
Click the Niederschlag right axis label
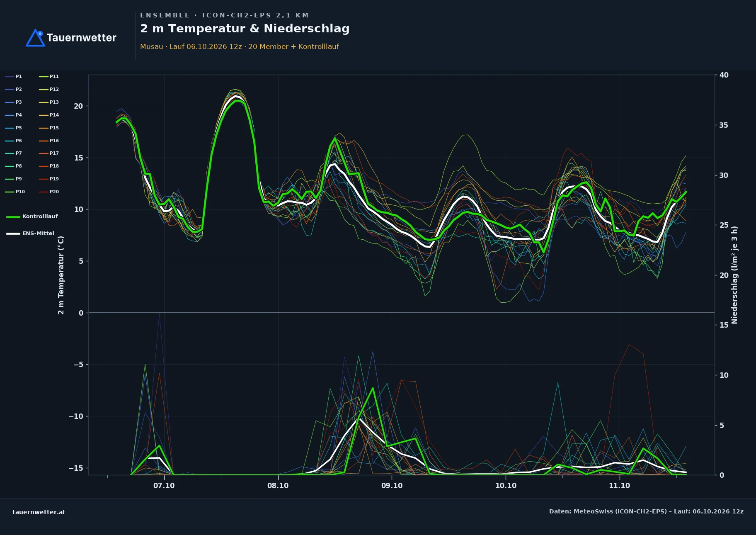[734, 275]
